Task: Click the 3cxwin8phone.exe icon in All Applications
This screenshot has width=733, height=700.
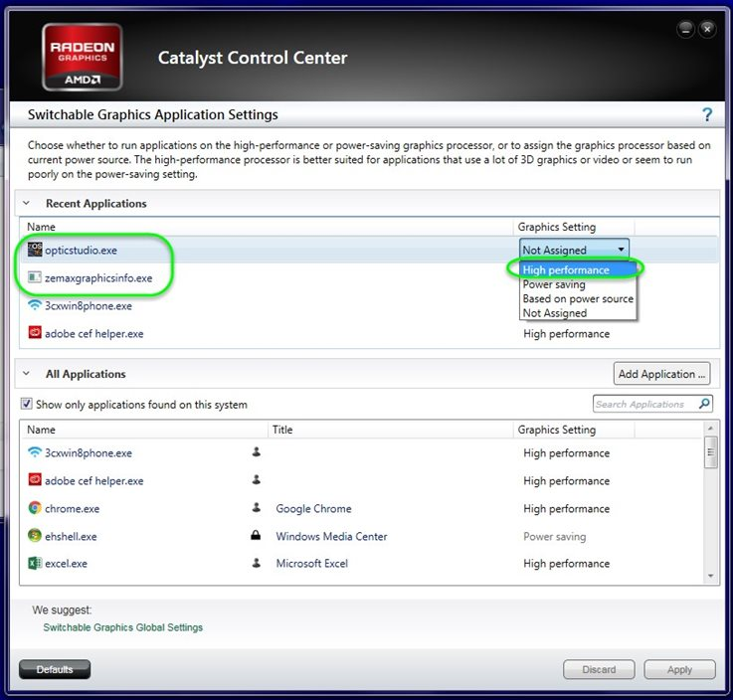Action: pyautogui.click(x=35, y=451)
